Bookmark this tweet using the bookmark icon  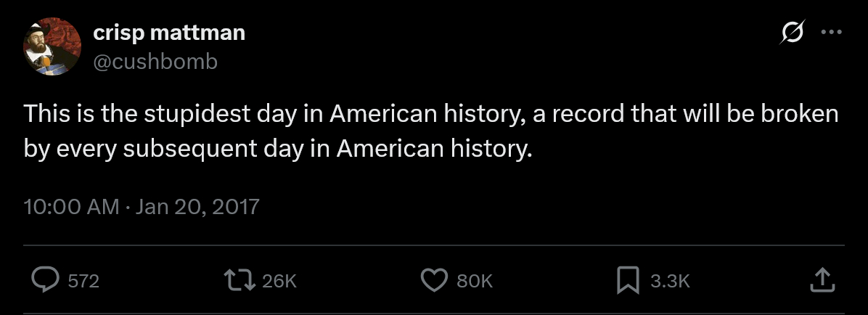[628, 280]
